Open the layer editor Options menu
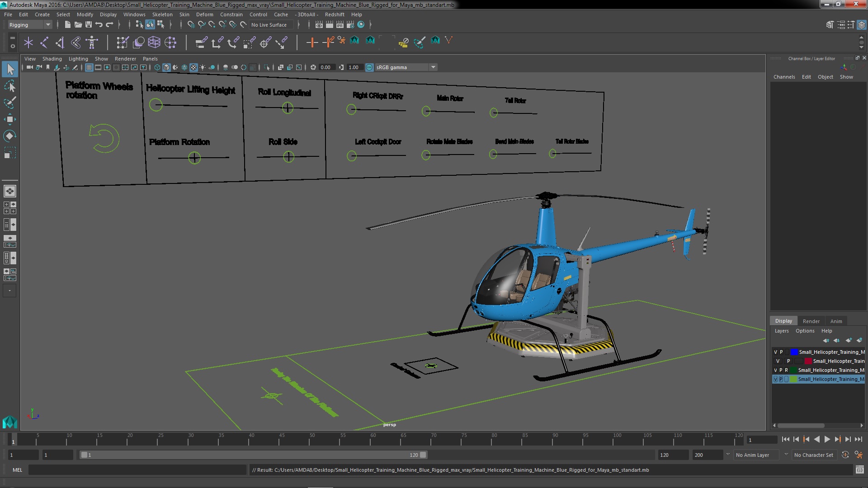Image resolution: width=868 pixels, height=488 pixels. click(805, 331)
